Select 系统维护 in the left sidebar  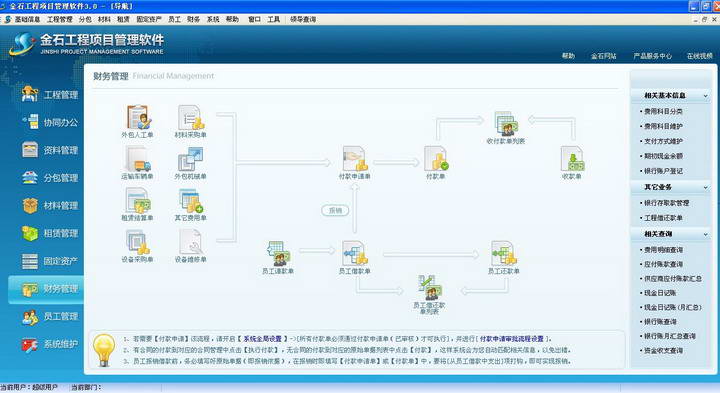pyautogui.click(x=50, y=344)
